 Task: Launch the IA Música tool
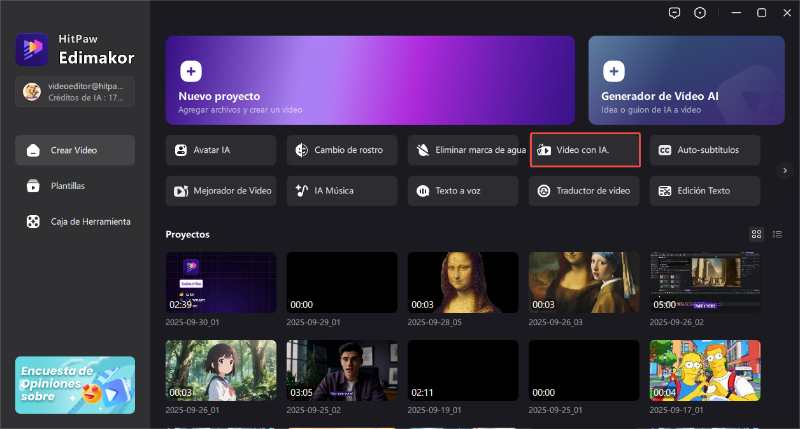pyautogui.click(x=342, y=190)
